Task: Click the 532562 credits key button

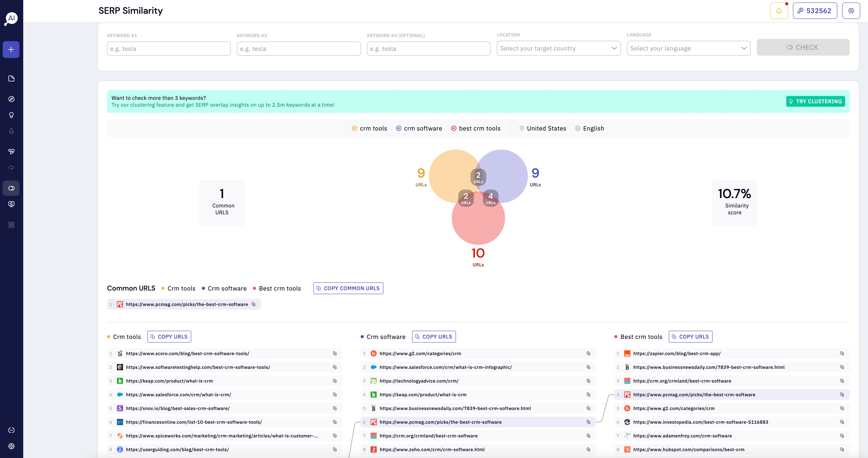Action: point(814,11)
